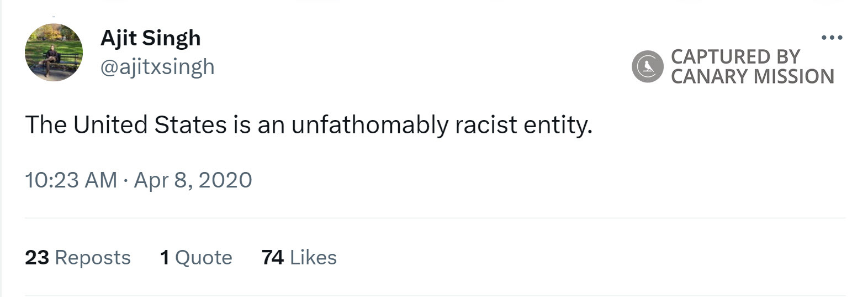The image size is (868, 297).
Task: Click the word "racist" in the tweet
Action: pyautogui.click(x=486, y=125)
